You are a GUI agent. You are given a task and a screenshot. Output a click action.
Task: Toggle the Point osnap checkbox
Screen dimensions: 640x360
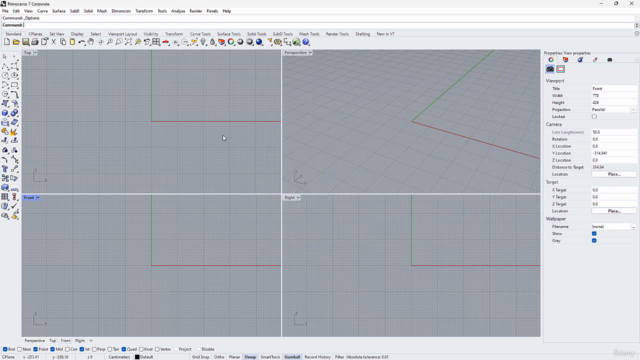coord(36,349)
